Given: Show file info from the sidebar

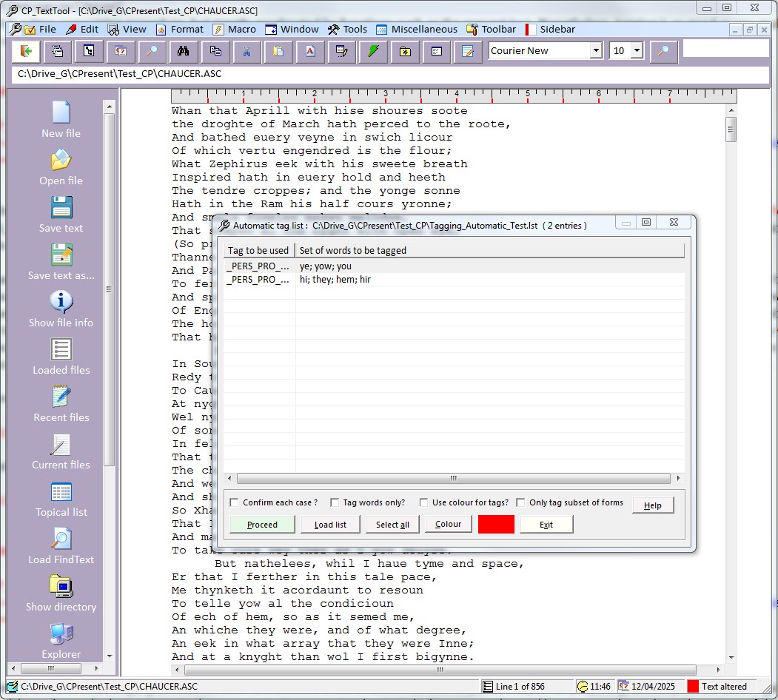Looking at the screenshot, I should click(61, 302).
